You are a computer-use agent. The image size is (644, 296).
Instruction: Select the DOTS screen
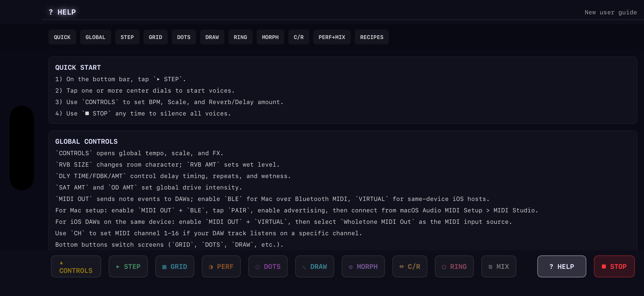coord(268,266)
